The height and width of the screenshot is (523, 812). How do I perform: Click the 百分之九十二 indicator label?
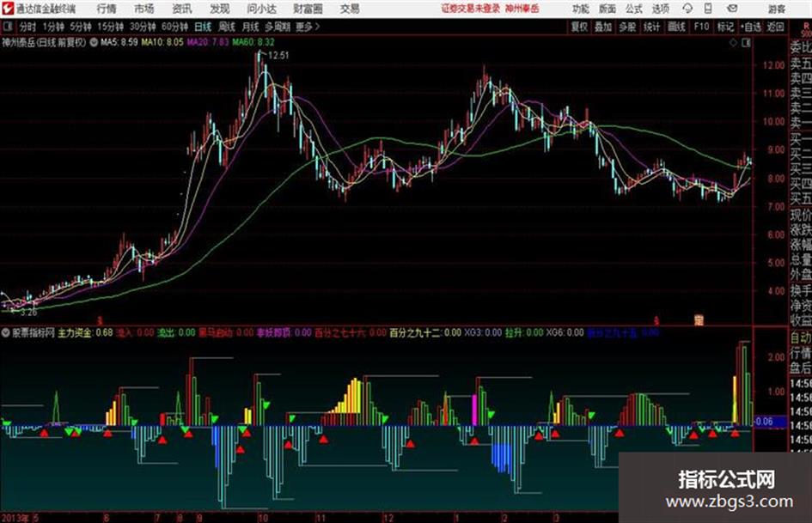pyautogui.click(x=425, y=332)
